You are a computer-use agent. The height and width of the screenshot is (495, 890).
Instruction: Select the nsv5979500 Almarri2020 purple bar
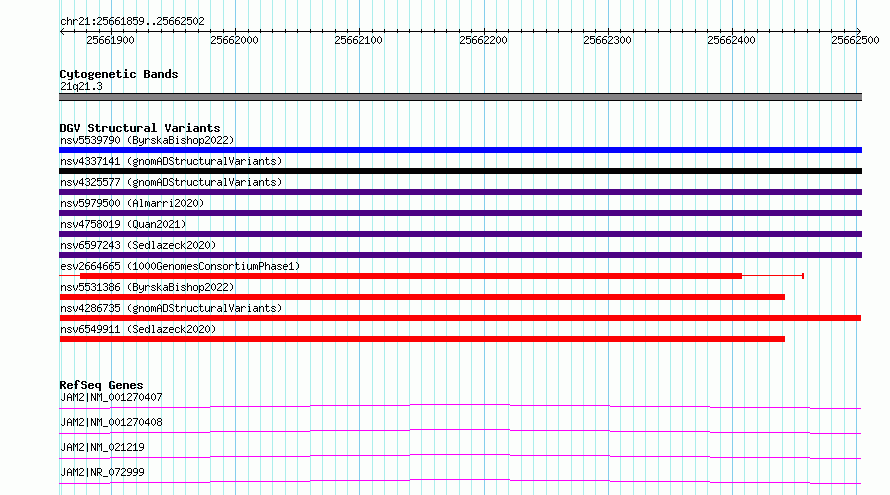[460, 213]
